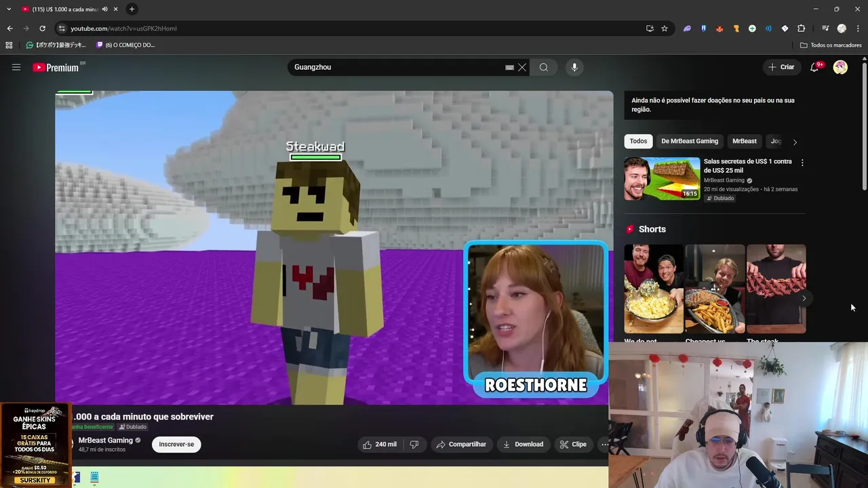Open a new browser tab
The width and height of the screenshot is (868, 488).
click(x=132, y=9)
